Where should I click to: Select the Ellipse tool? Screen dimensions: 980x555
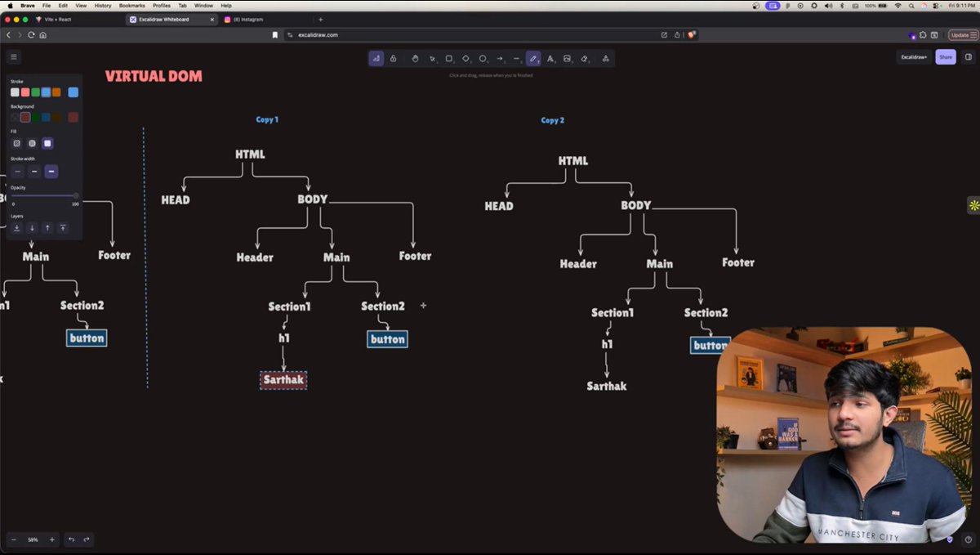[483, 58]
